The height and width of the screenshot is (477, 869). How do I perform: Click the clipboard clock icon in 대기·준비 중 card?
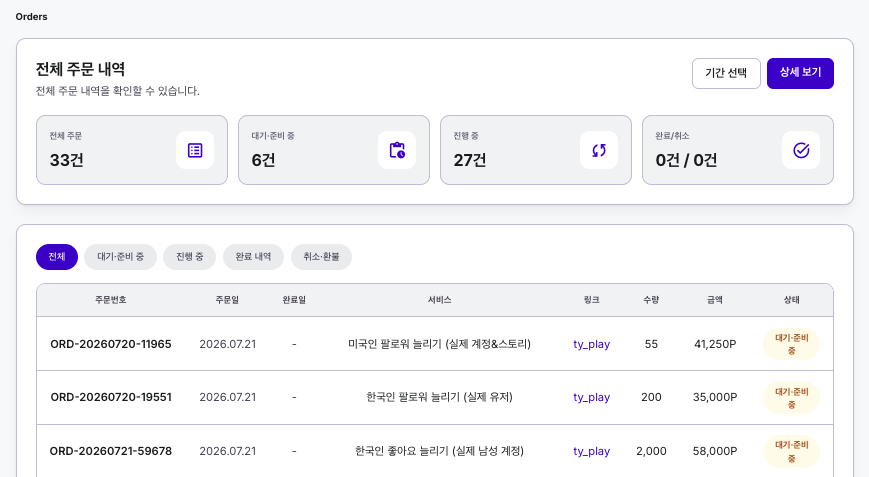[397, 150]
